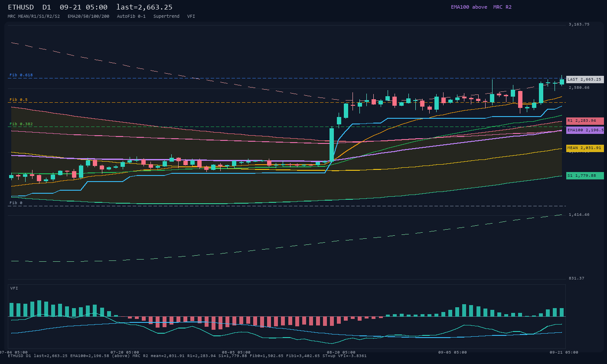
Task: Select the D1 timeframe label in the title
Action: (x=47, y=7)
